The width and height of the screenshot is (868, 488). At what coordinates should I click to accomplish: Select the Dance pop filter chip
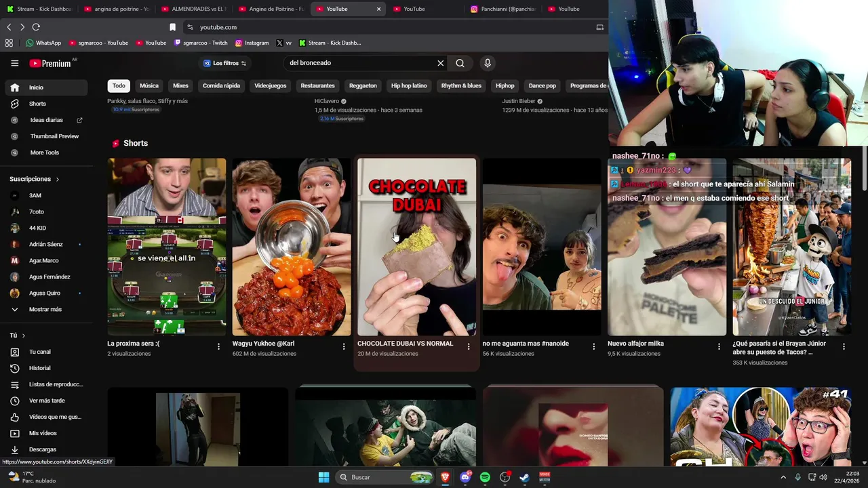(x=542, y=85)
